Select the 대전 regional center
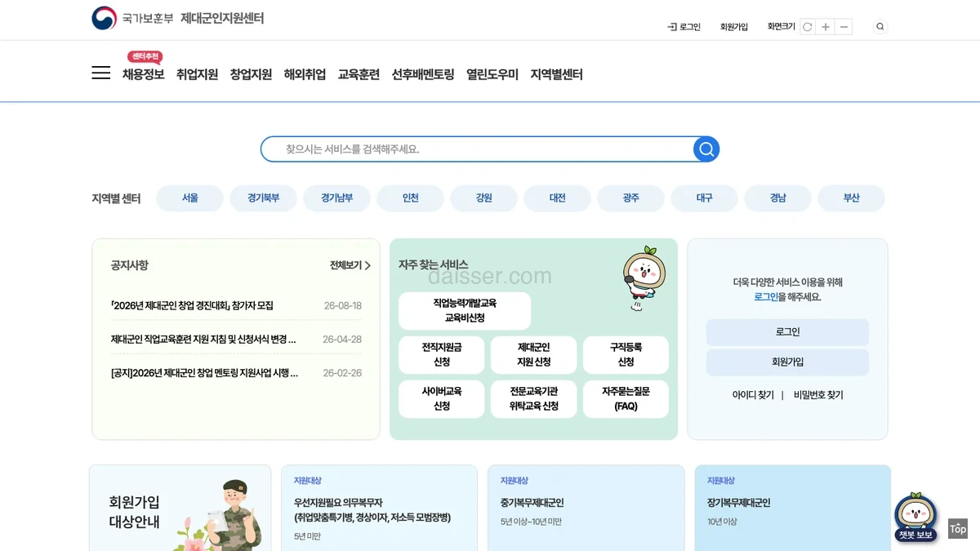The width and height of the screenshot is (980, 551). (558, 198)
